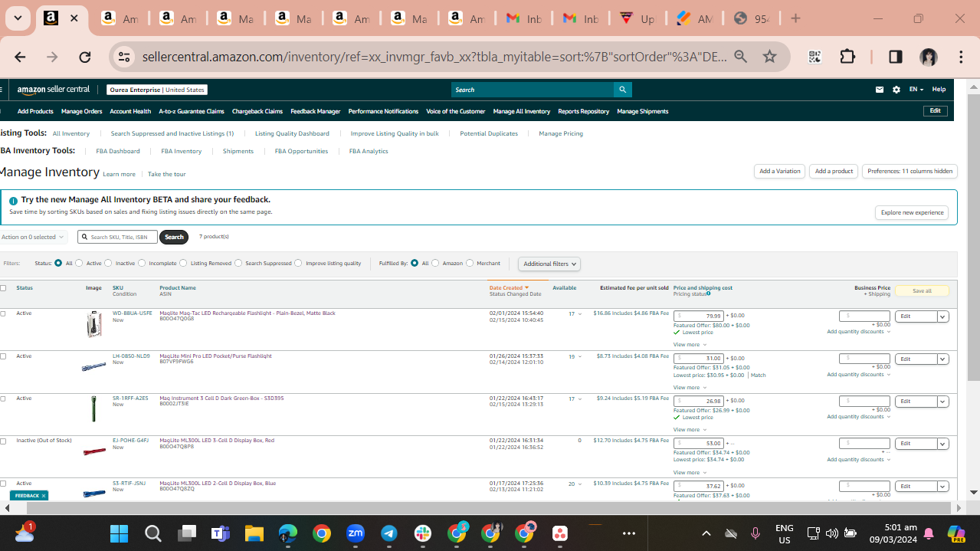This screenshot has height=551, width=980.
Task: Select Fulfilled By Amazon radio button
Action: [x=435, y=263]
